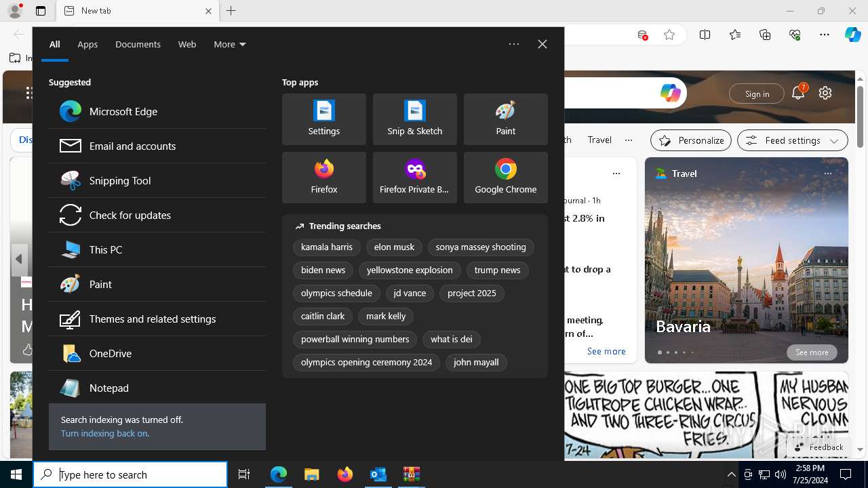Select the New tab browser tab
868x488 pixels.
(138, 11)
